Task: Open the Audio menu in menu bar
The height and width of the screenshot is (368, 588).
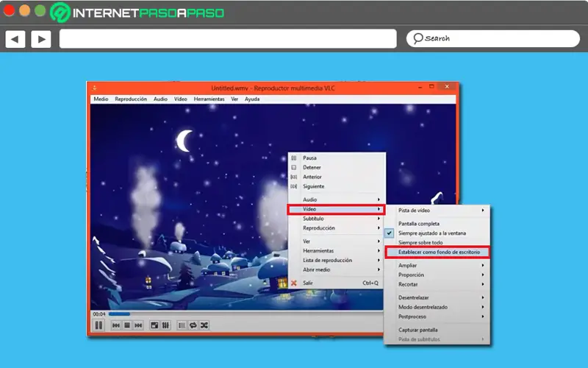Action: coord(160,99)
